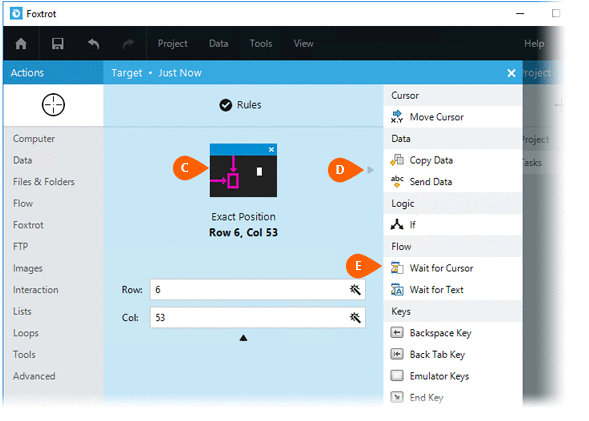The height and width of the screenshot is (421, 589).
Task: Click the Back Tab Key icon
Action: click(397, 354)
